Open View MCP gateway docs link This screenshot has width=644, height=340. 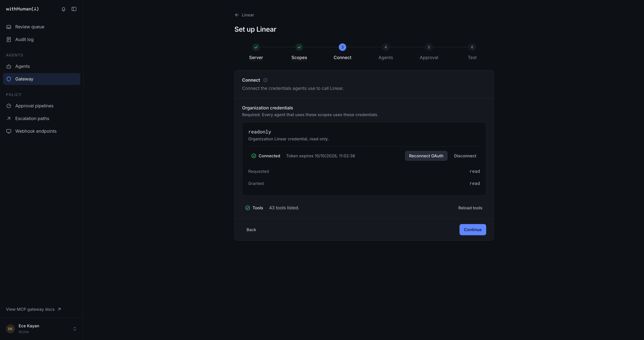click(34, 309)
